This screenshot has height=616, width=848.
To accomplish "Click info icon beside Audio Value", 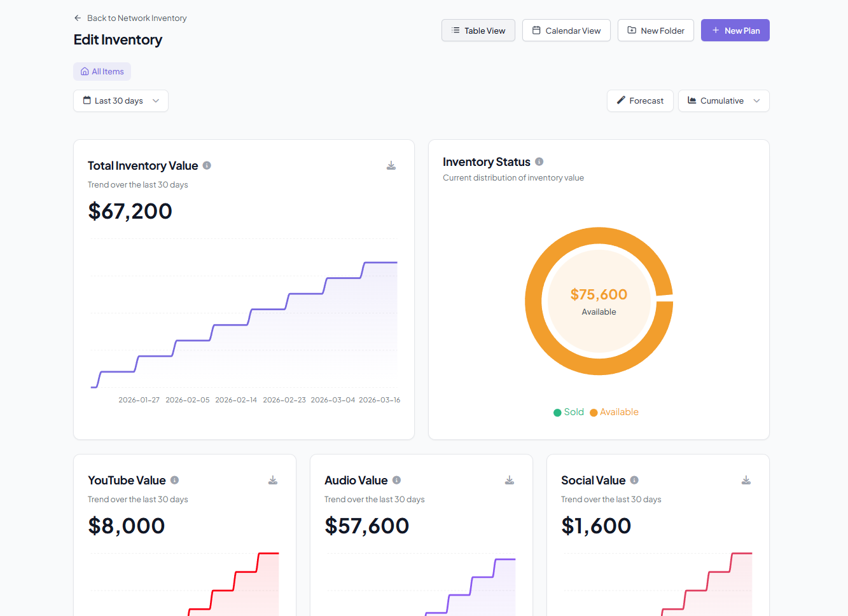I will point(396,481).
